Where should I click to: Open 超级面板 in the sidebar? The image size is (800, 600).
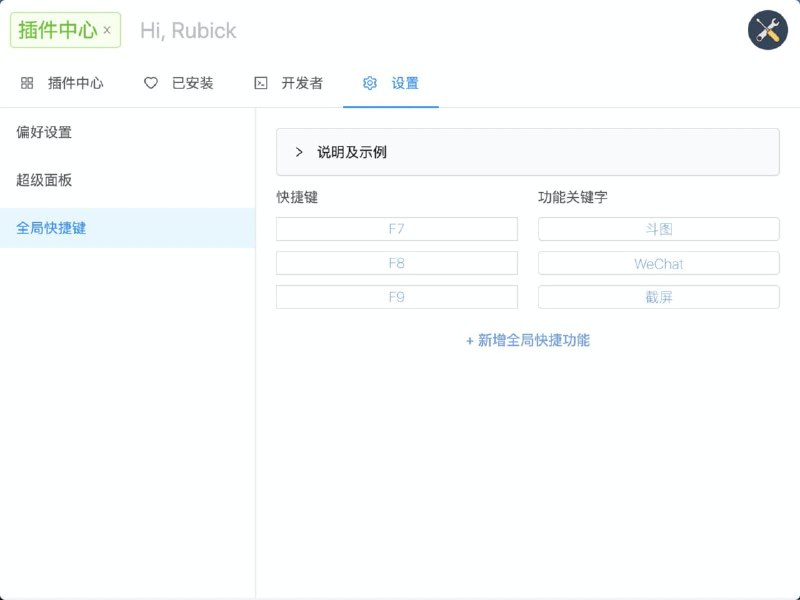[128, 180]
